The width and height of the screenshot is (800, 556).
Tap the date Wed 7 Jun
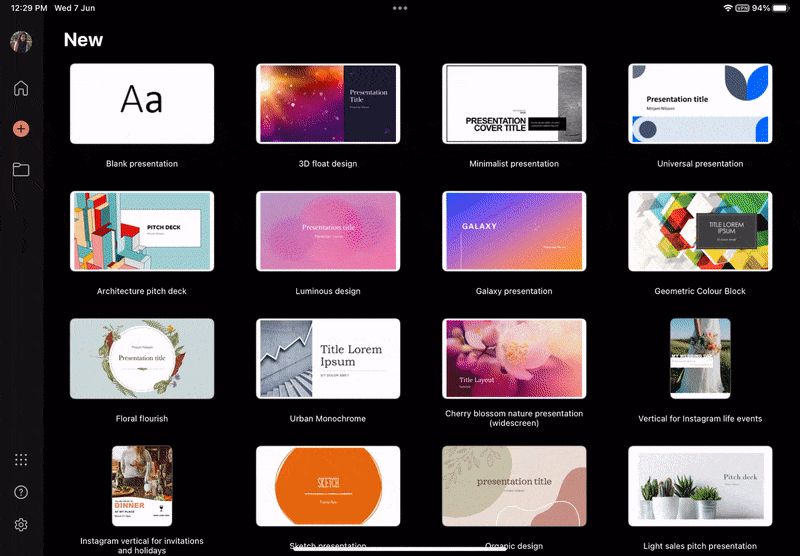74,8
